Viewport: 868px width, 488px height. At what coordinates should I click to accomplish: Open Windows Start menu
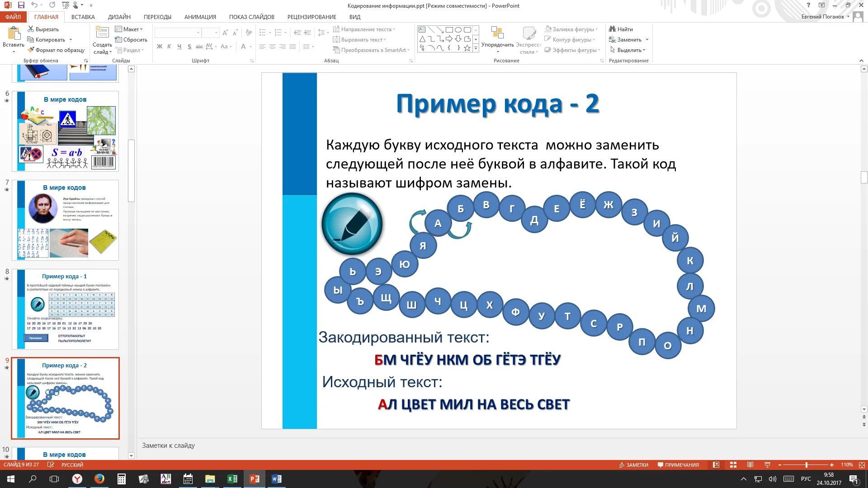[x=11, y=479]
